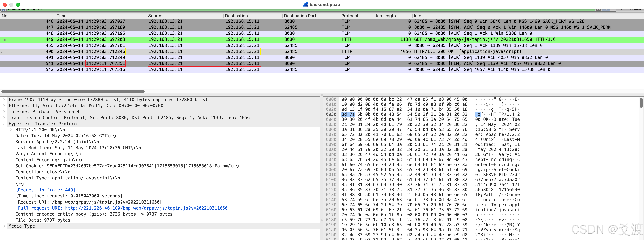The height and width of the screenshot is (240, 644).
Task: Expand the Ethernet II section
Action: tap(4, 106)
